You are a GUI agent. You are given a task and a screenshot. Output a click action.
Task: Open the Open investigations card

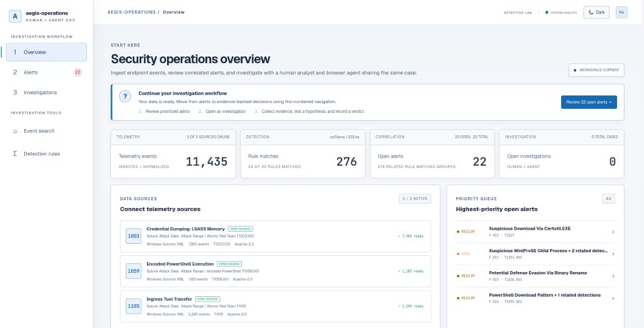pyautogui.click(x=562, y=154)
